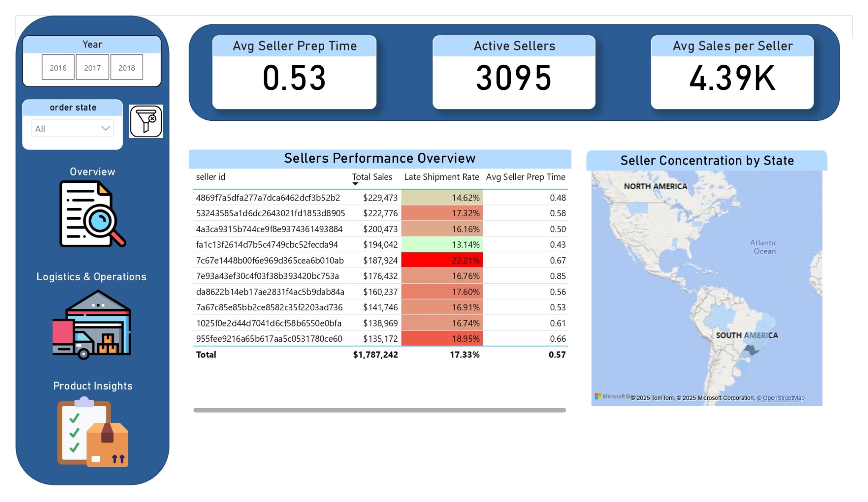Screen dimensions: 868x502
Task: Click the clear filters funnel icon
Action: (146, 121)
